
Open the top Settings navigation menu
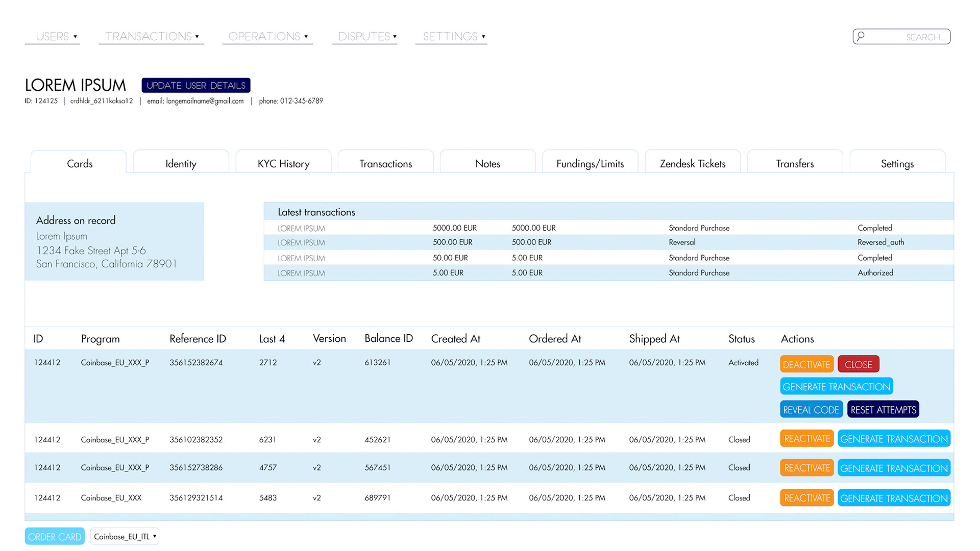pyautogui.click(x=453, y=36)
